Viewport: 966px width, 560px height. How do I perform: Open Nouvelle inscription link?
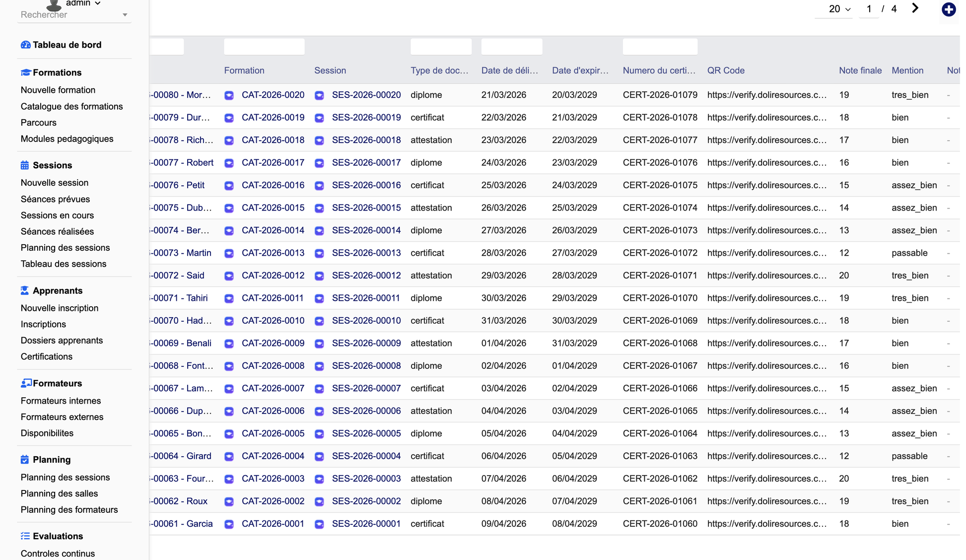tap(60, 308)
